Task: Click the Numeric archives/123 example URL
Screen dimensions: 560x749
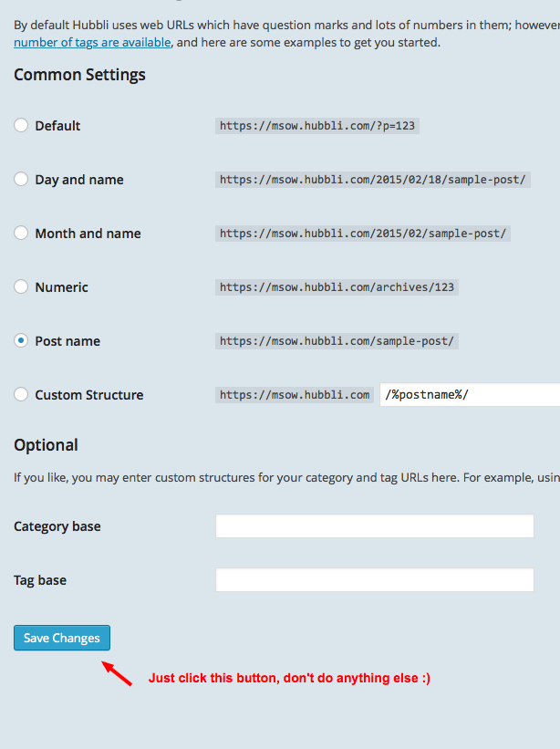Action: pyautogui.click(x=336, y=287)
